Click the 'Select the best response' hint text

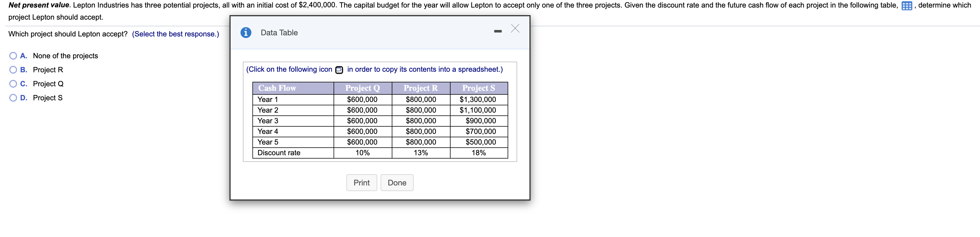175,34
